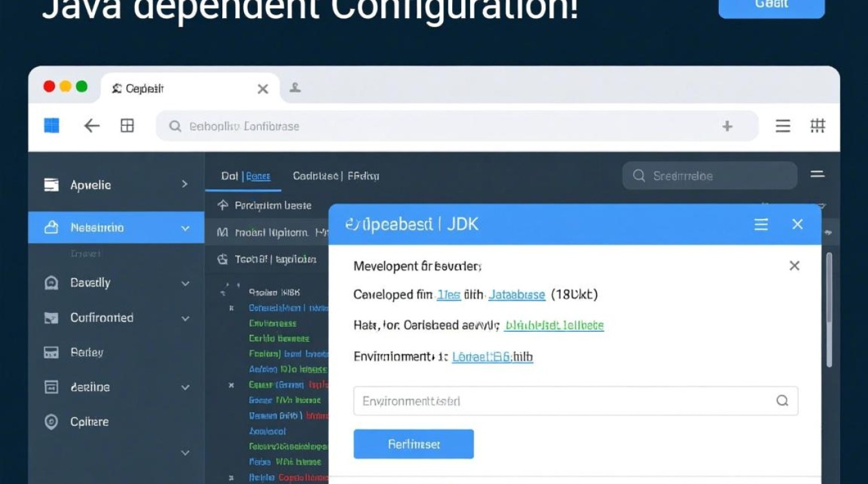
Task: Open the Jatabase link in dialog
Action: click(517, 295)
